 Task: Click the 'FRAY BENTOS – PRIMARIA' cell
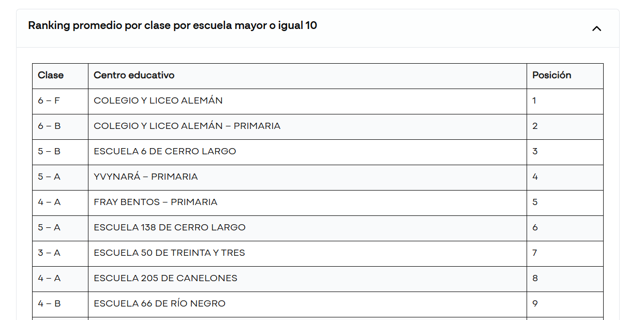[x=155, y=202]
